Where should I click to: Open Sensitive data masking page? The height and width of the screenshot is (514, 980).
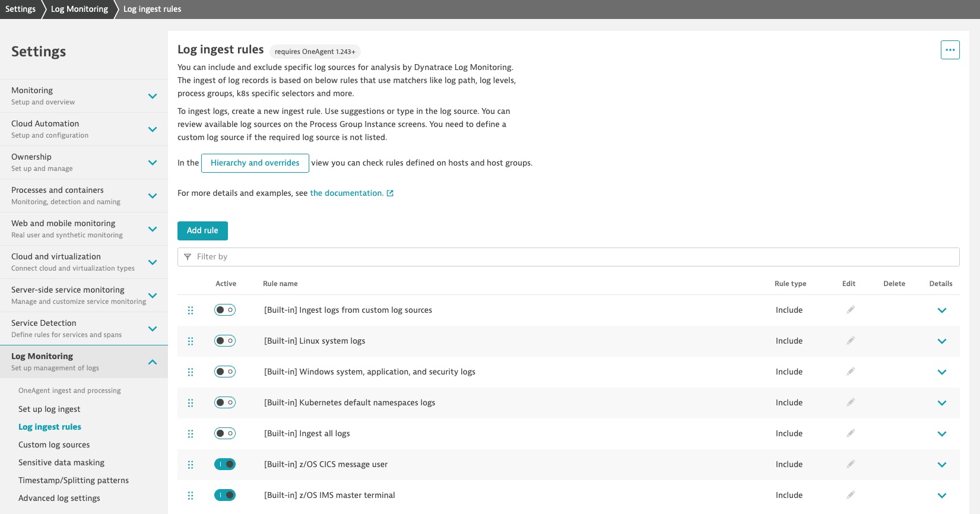61,462
